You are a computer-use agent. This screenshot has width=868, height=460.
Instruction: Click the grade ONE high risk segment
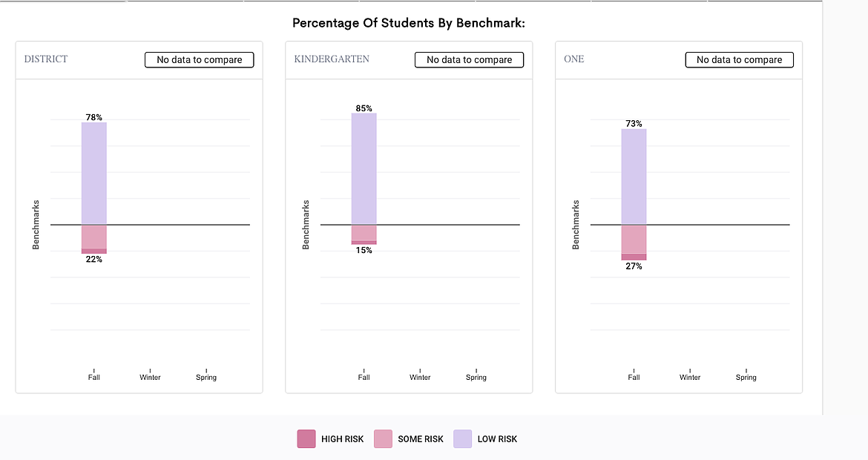(x=634, y=257)
